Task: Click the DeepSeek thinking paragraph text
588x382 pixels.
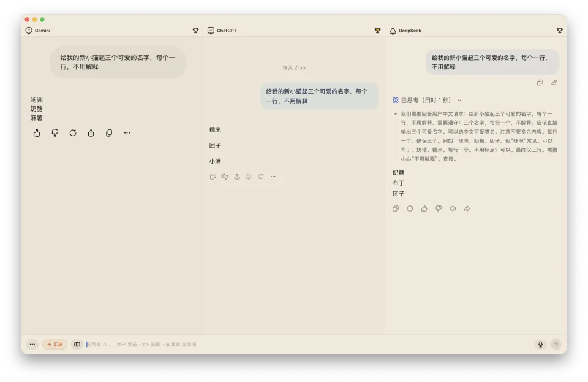Action: (x=479, y=136)
